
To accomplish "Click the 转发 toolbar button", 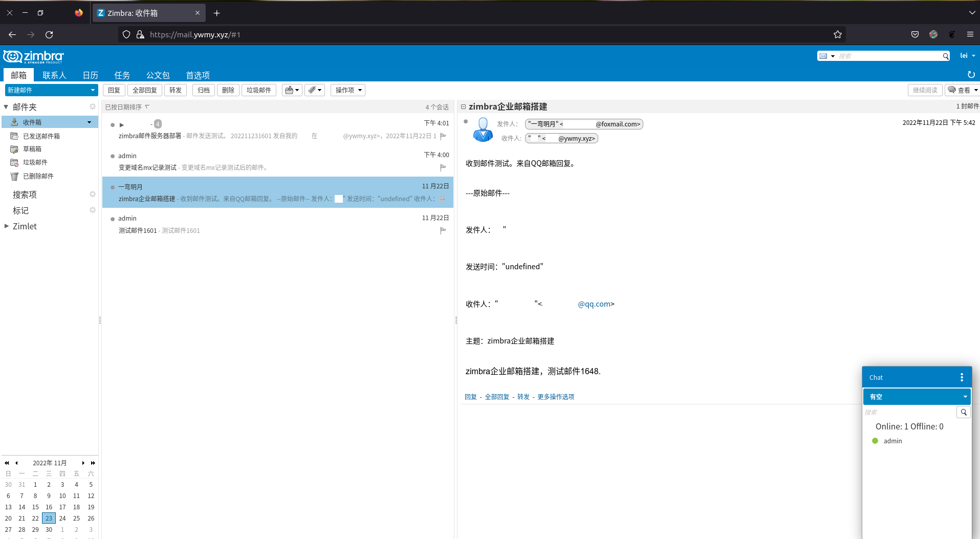I will tap(176, 90).
